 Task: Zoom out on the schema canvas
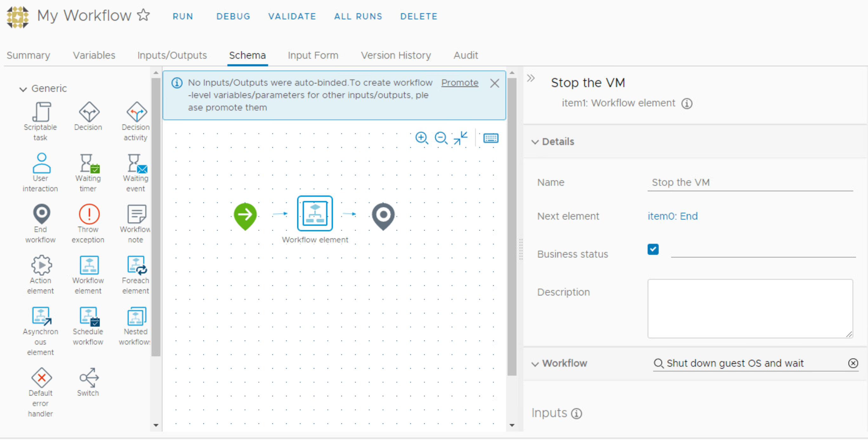click(441, 138)
